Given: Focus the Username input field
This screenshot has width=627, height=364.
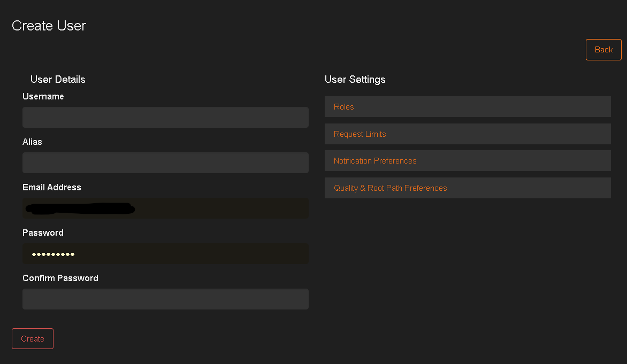Looking at the screenshot, I should (165, 117).
